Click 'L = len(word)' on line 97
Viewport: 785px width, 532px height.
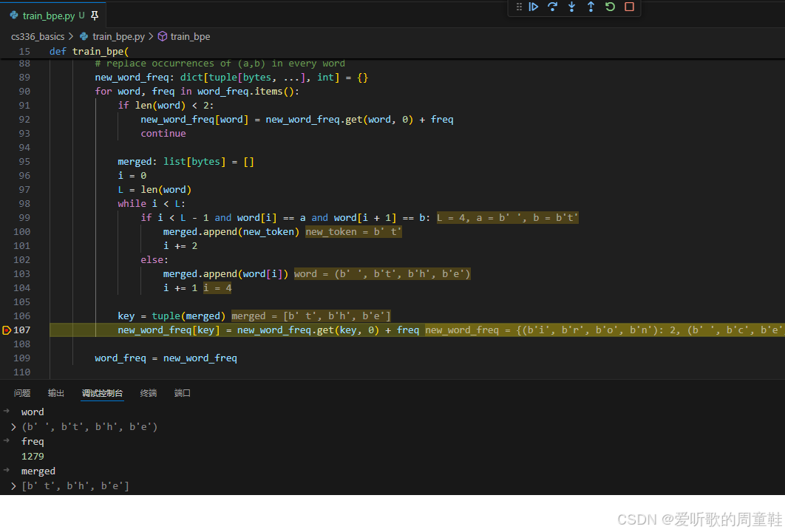coord(154,190)
